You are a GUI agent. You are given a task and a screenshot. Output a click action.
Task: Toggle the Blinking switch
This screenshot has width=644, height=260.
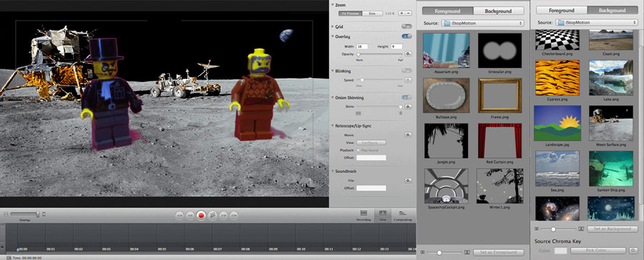click(406, 71)
